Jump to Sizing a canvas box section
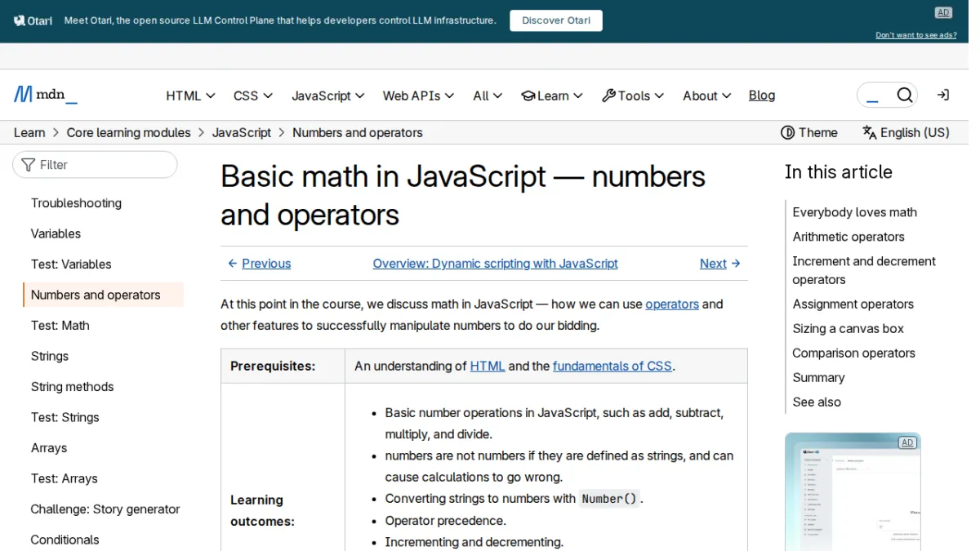Screen dimensions: 980x551 point(849,328)
